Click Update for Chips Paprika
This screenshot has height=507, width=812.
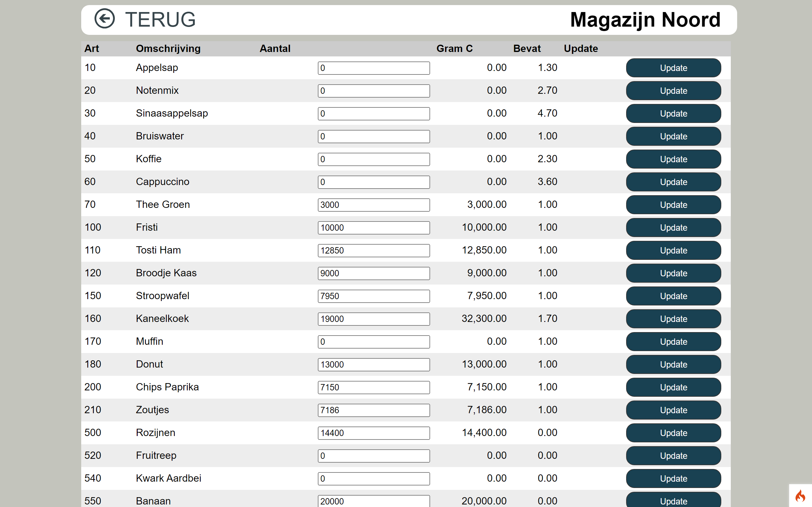click(x=673, y=387)
